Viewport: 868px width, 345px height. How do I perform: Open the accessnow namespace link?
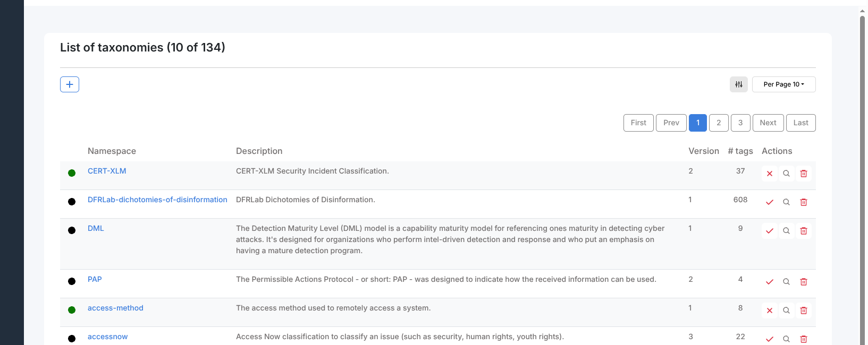(x=107, y=337)
